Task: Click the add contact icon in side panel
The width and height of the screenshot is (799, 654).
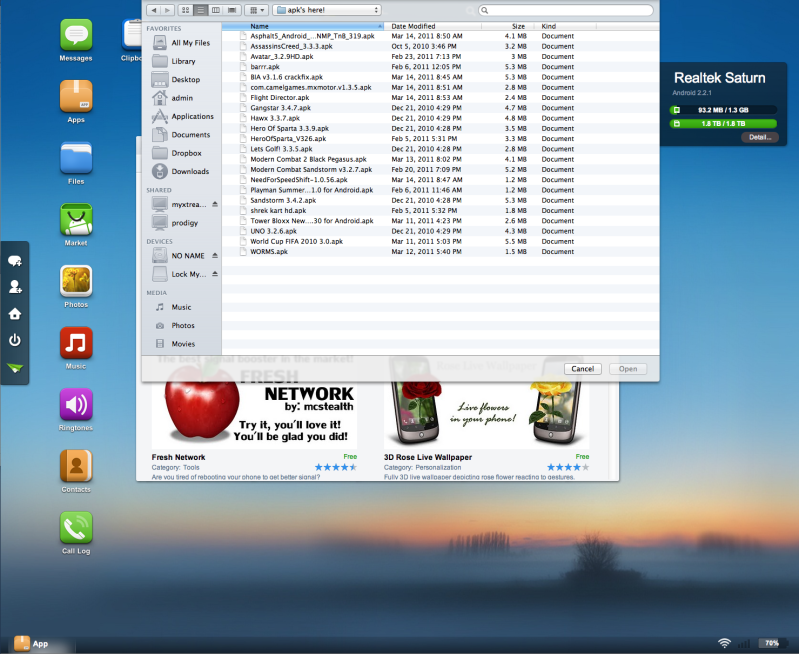Action: point(15,287)
